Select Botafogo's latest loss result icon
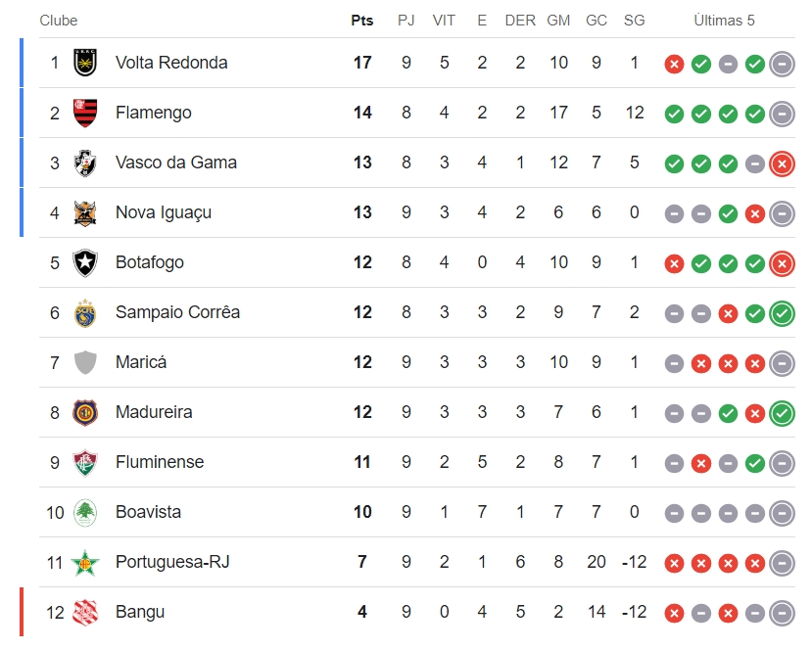The height and width of the screenshot is (650, 812). (x=782, y=264)
